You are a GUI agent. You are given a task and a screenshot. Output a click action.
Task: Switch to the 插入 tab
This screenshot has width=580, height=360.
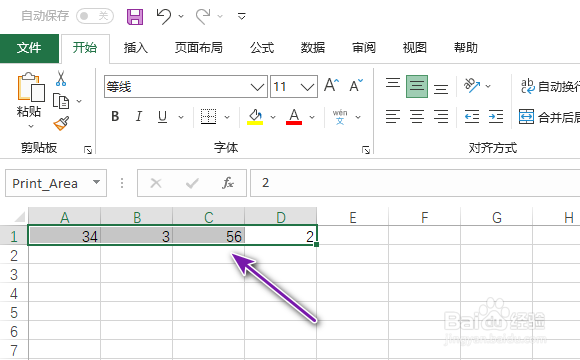[136, 48]
